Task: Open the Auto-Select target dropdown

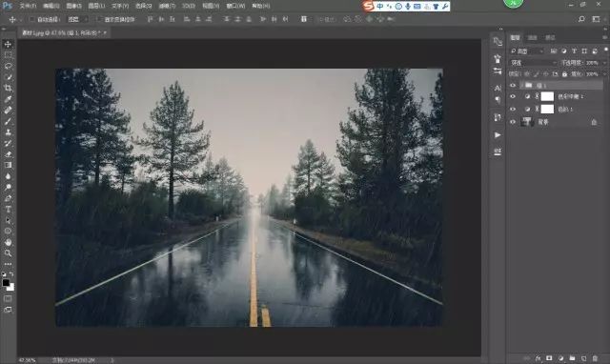Action: tap(78, 19)
